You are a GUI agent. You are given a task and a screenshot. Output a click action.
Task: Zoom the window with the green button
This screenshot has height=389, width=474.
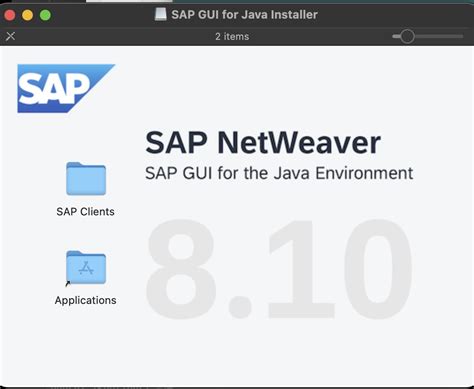pyautogui.click(x=45, y=15)
